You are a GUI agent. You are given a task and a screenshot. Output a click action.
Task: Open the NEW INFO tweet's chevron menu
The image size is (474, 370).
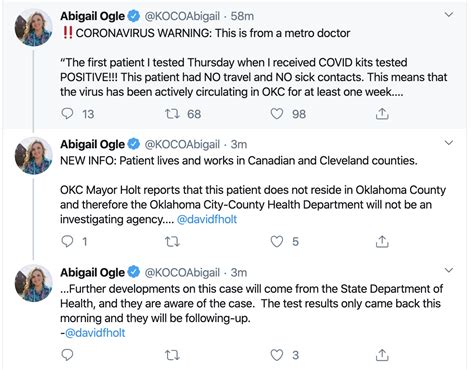[449, 143]
